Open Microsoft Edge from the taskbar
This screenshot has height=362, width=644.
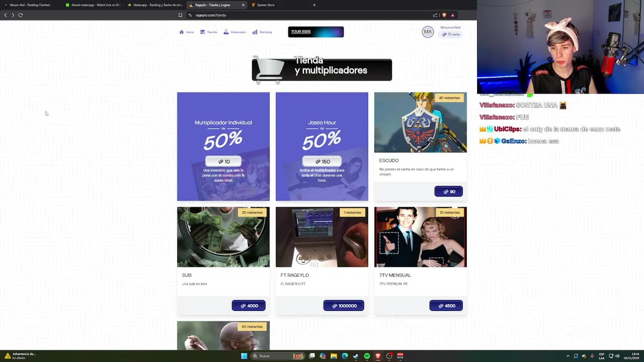click(x=345, y=356)
